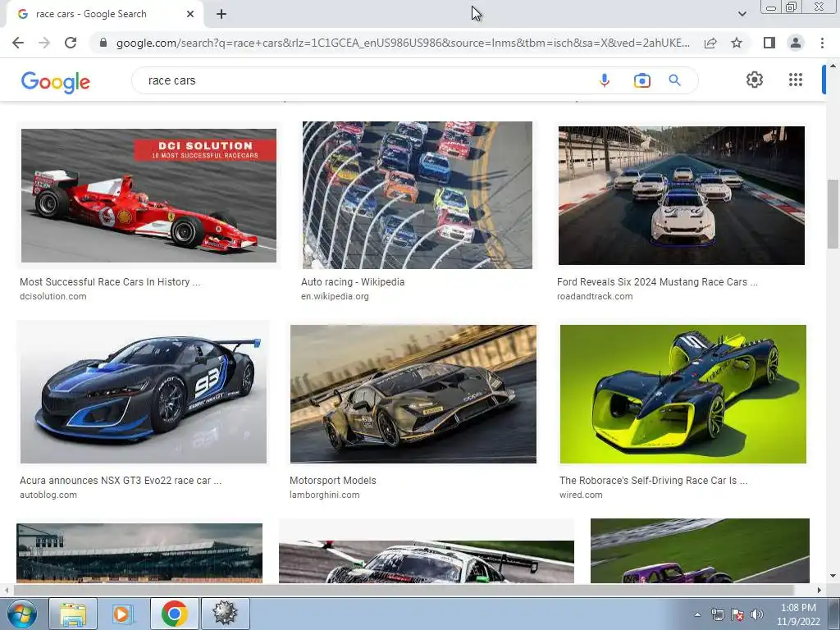Click the Share this page icon

coord(710,43)
